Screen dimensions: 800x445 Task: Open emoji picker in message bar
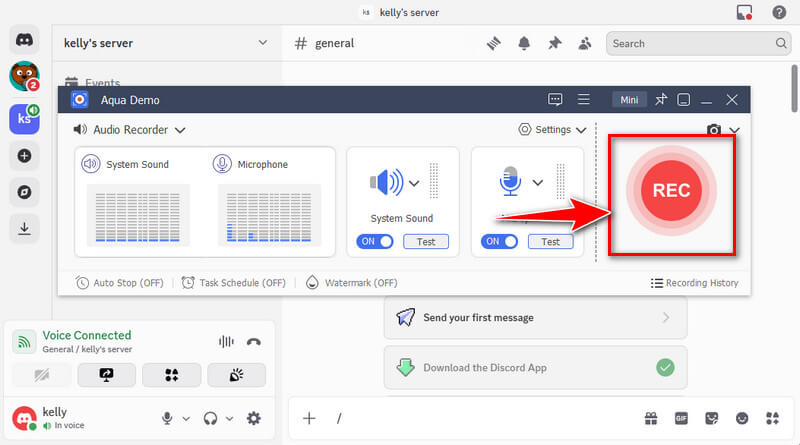[742, 418]
